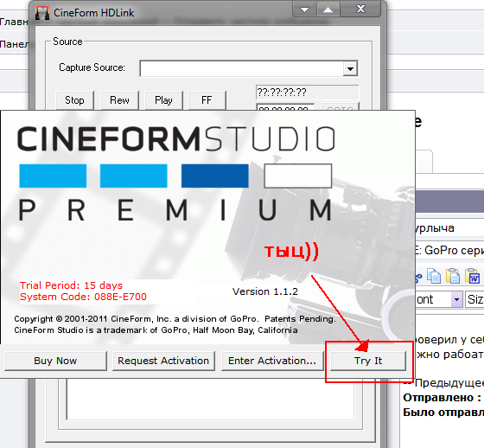The image size is (484, 448).
Task: Open the Capture Source dropdown arrow
Action: (x=350, y=68)
